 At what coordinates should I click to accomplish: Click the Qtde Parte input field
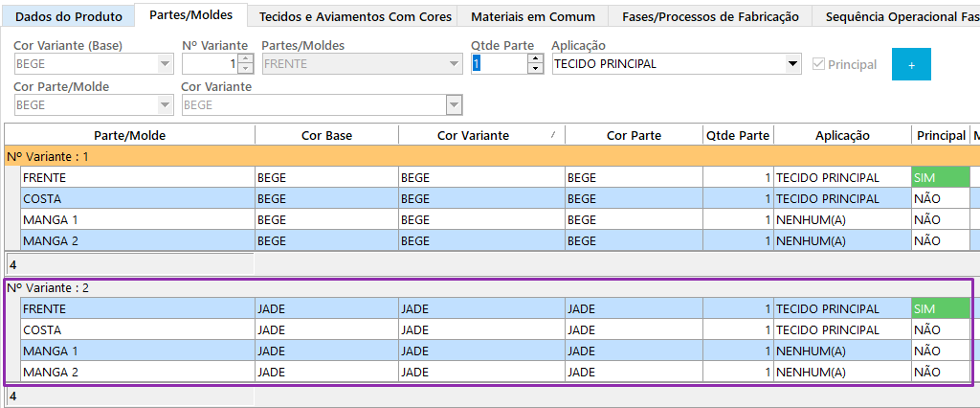[498, 64]
